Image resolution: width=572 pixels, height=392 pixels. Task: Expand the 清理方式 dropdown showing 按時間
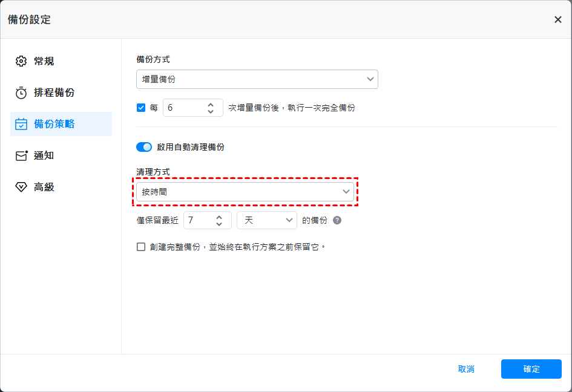click(x=245, y=192)
